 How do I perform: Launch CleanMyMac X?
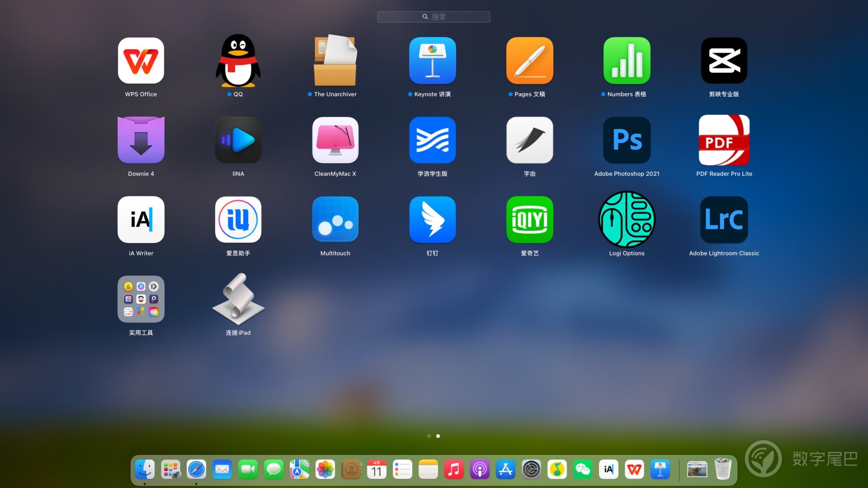click(335, 140)
